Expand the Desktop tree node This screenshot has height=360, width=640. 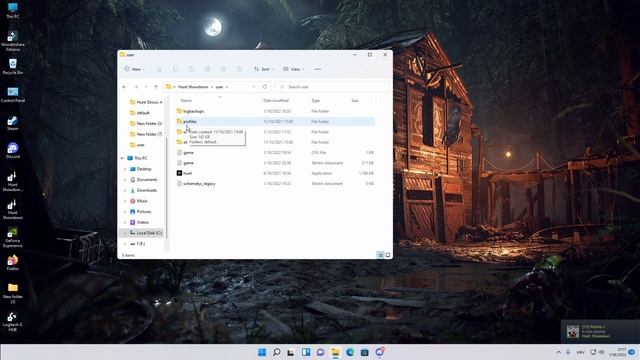point(125,169)
